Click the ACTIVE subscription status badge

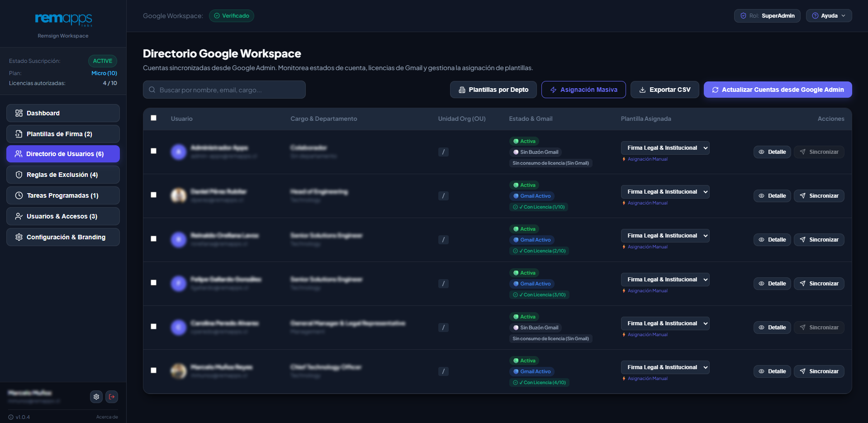103,61
